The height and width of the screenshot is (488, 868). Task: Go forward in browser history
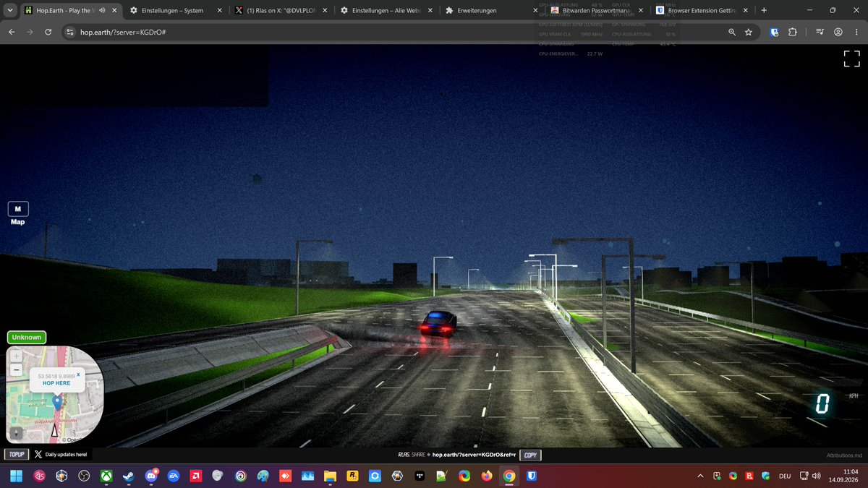click(x=30, y=33)
